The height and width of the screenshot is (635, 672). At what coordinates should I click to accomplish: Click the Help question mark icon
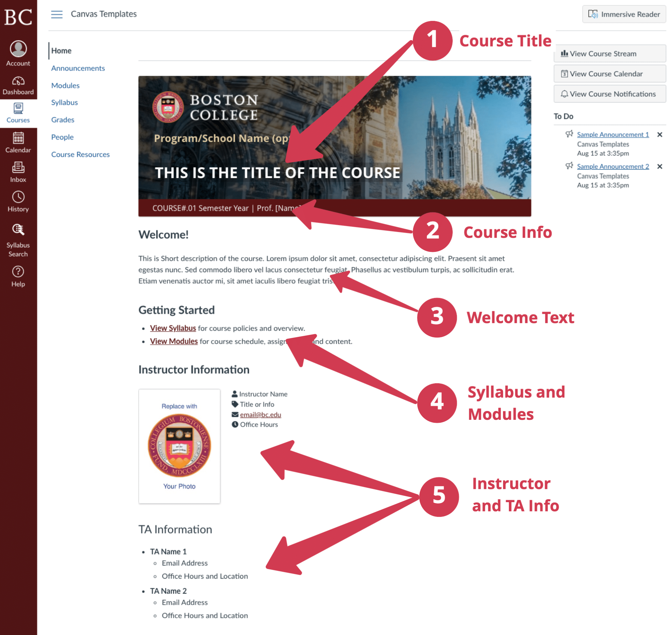[18, 272]
